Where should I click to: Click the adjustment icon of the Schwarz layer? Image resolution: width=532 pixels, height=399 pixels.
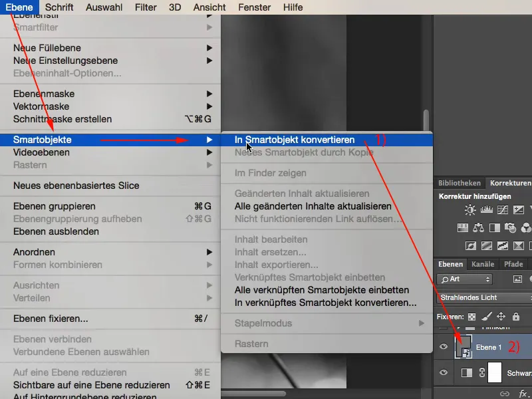point(467,372)
